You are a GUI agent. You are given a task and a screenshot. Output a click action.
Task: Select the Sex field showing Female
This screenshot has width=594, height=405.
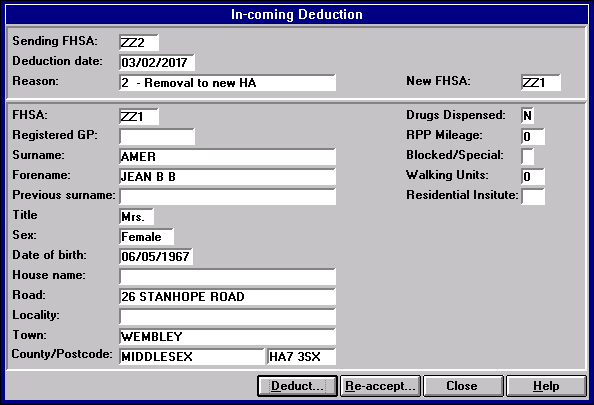[146, 236]
